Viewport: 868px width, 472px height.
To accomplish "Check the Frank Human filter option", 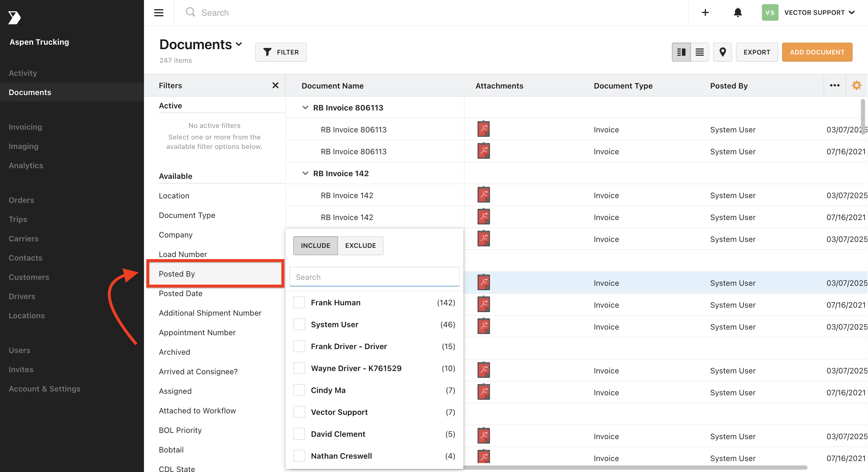I will 299,303.
